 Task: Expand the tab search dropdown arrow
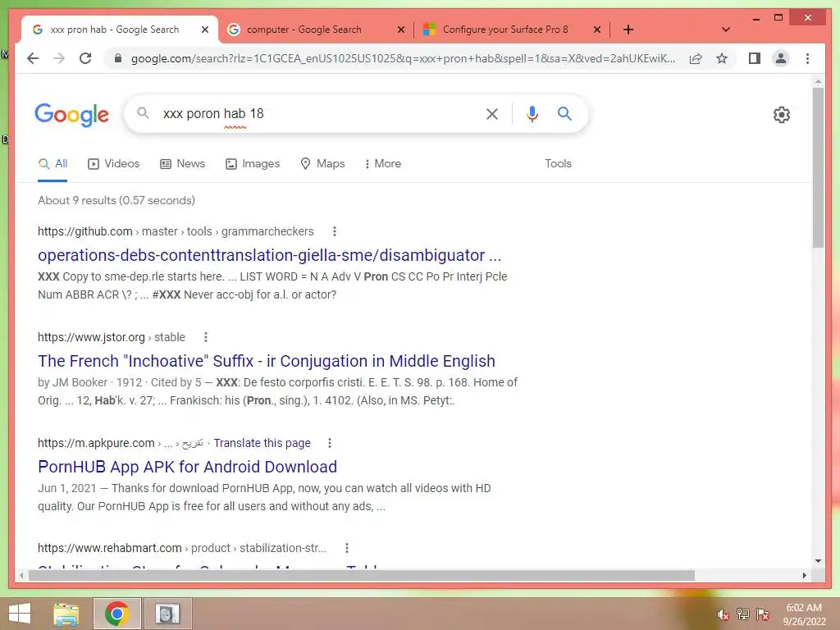(726, 30)
